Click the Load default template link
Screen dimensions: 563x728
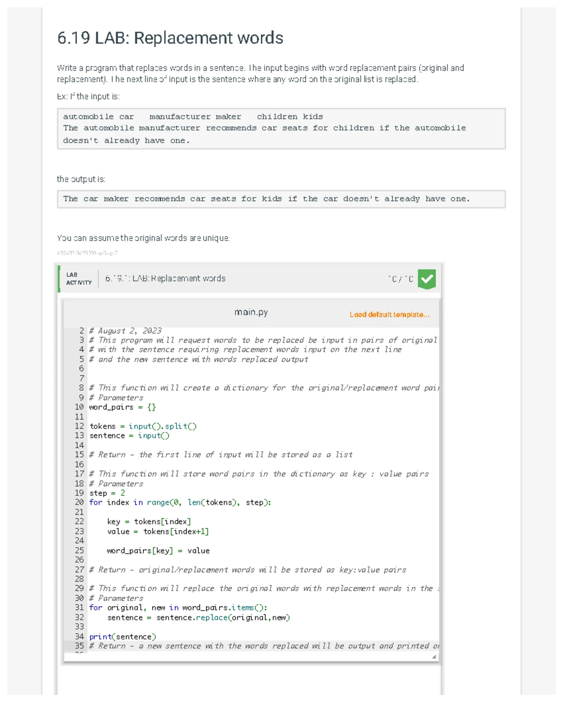(389, 315)
